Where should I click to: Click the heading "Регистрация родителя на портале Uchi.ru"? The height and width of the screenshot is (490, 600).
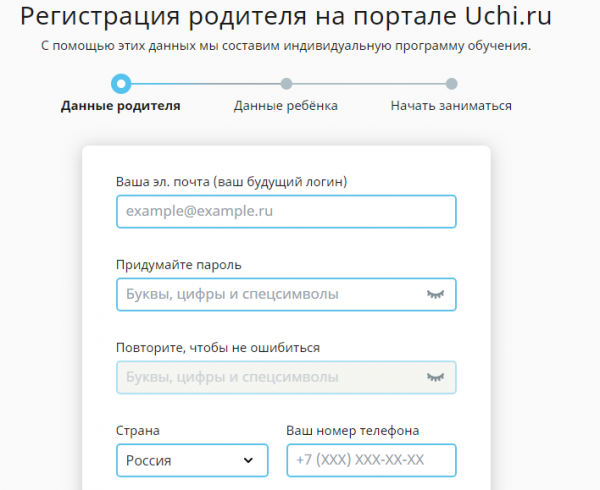286,16
